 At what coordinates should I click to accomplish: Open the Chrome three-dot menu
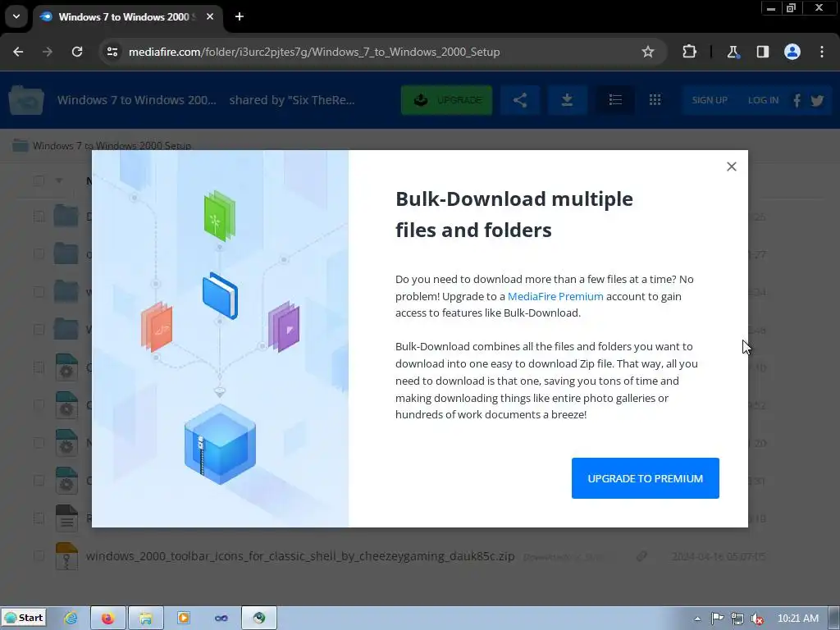coord(822,52)
